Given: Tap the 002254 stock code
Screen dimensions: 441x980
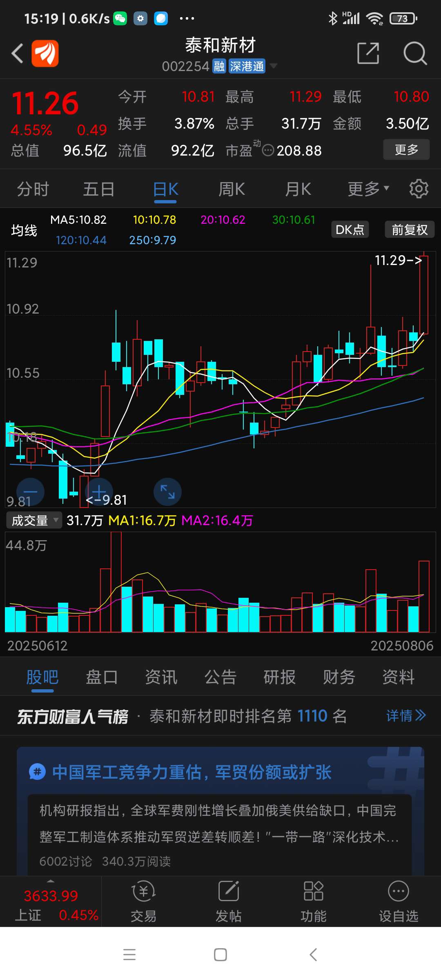Looking at the screenshot, I should 186,66.
